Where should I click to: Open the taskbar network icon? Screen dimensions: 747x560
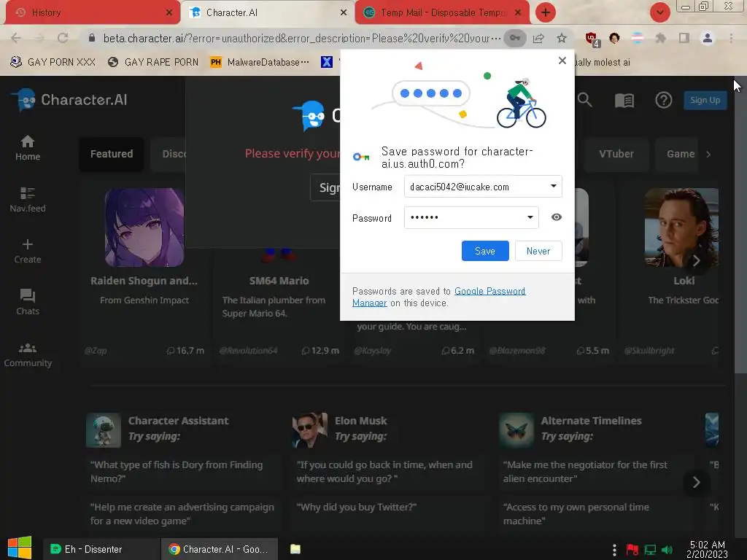point(650,550)
